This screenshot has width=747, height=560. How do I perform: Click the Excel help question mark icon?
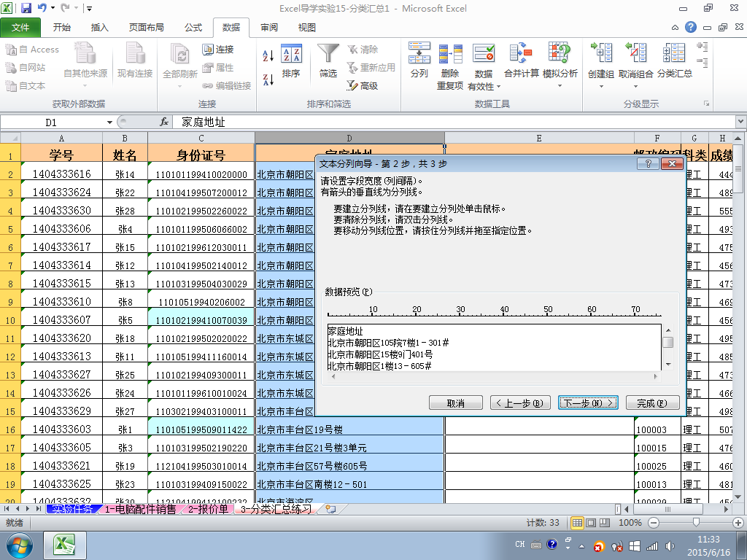point(690,27)
